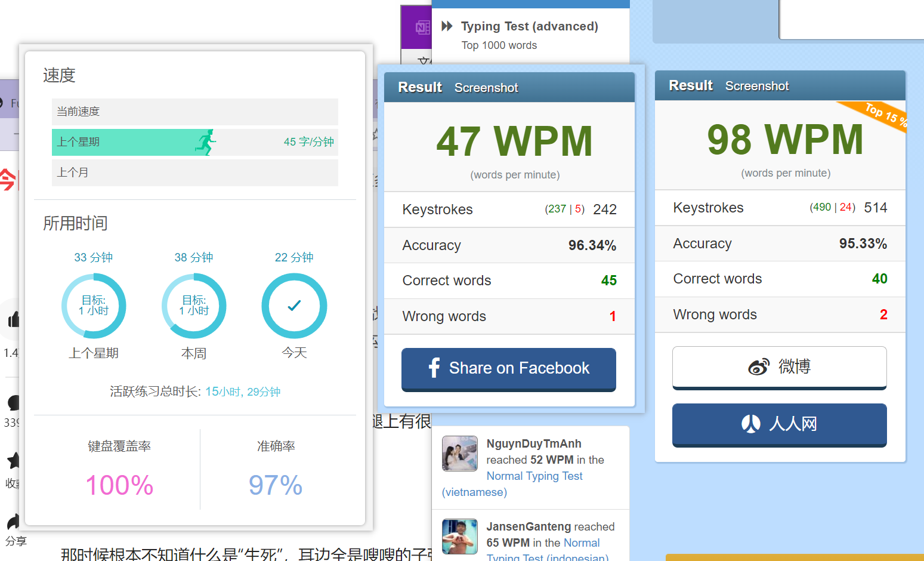Screen dimensions: 924x561
Task: Click the 上个星期 time progress ring
Action: pos(94,306)
